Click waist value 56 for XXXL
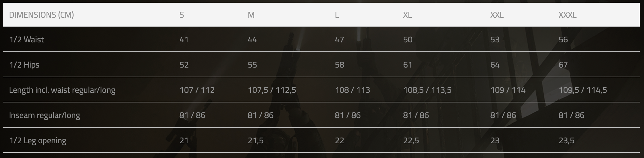Screen dimensions: 644x158 pos(563,39)
